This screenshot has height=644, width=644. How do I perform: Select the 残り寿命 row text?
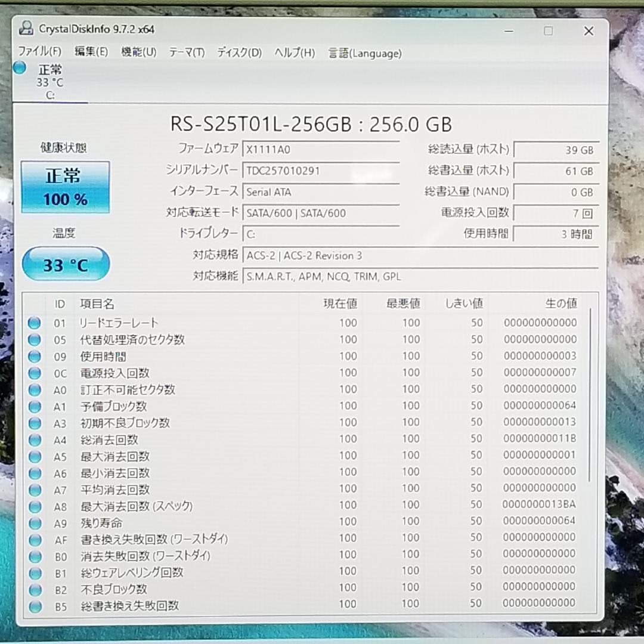101,523
